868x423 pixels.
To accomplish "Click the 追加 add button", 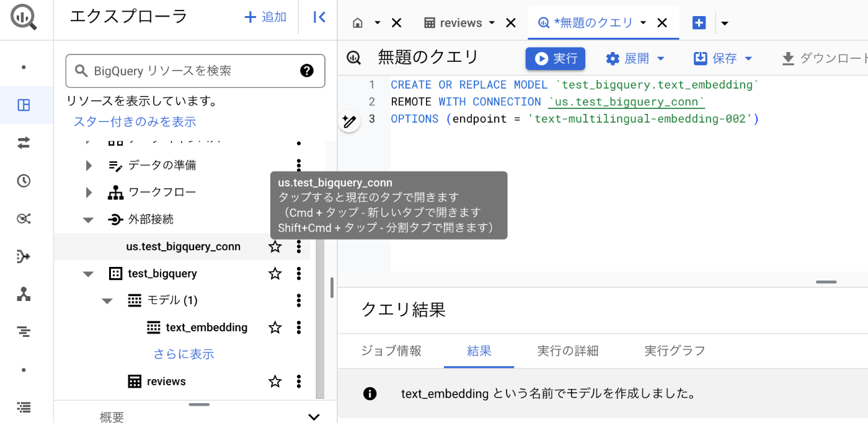I will point(265,17).
